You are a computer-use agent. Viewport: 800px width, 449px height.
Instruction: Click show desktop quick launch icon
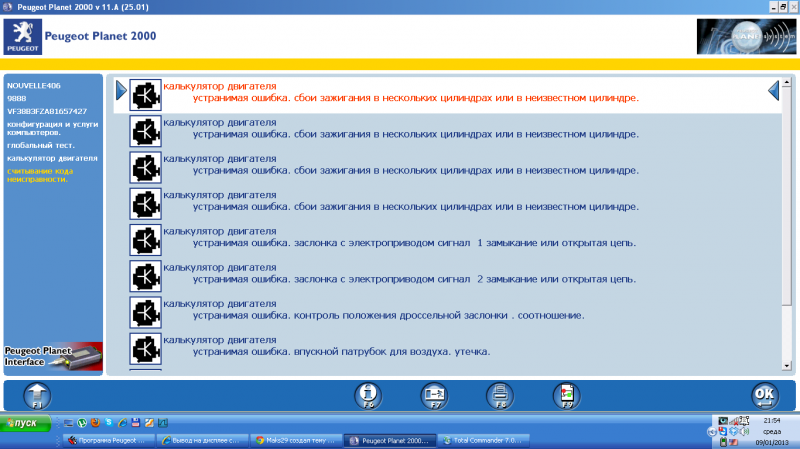(68, 422)
